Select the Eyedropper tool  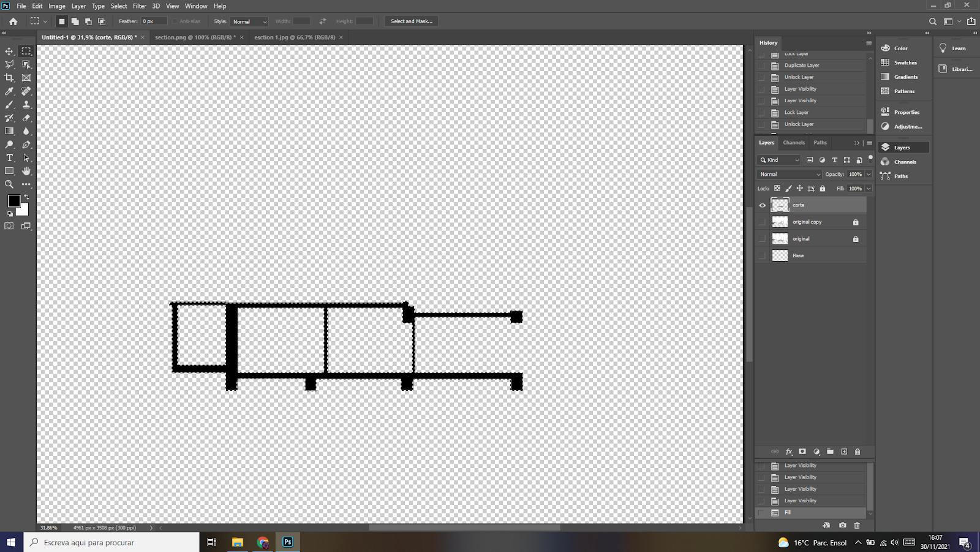coord(9,91)
